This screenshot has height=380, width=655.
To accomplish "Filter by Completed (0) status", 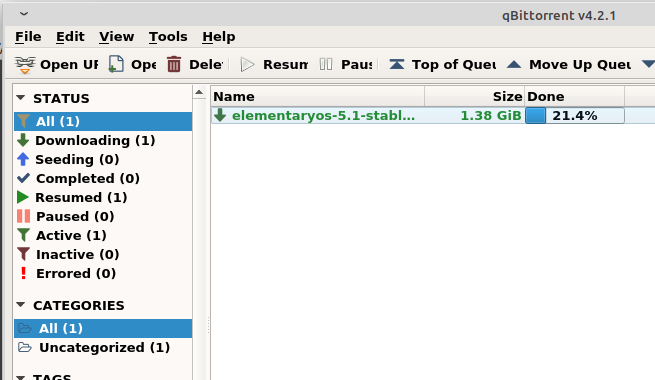I will (x=103, y=179).
